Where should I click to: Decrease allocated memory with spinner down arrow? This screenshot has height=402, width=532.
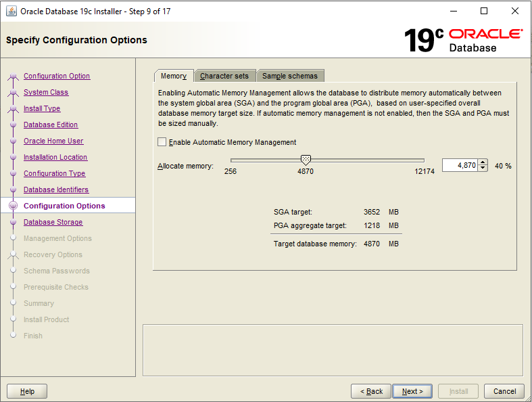(483, 169)
